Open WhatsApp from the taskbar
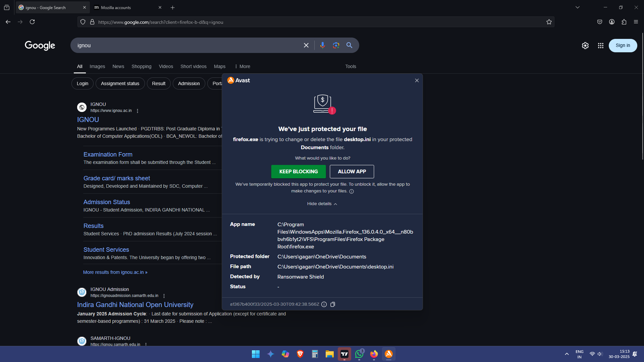The image size is (644, 362). coord(359,354)
